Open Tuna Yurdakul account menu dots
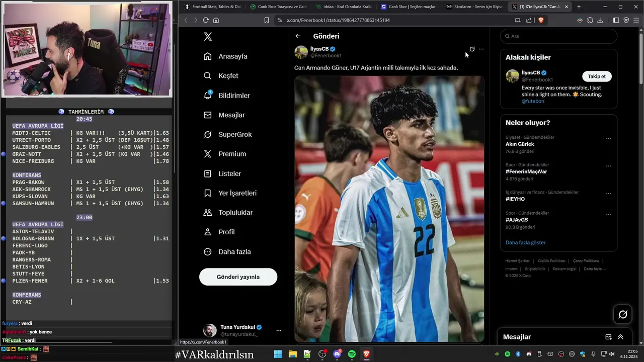The height and width of the screenshot is (362, 644). point(278,330)
